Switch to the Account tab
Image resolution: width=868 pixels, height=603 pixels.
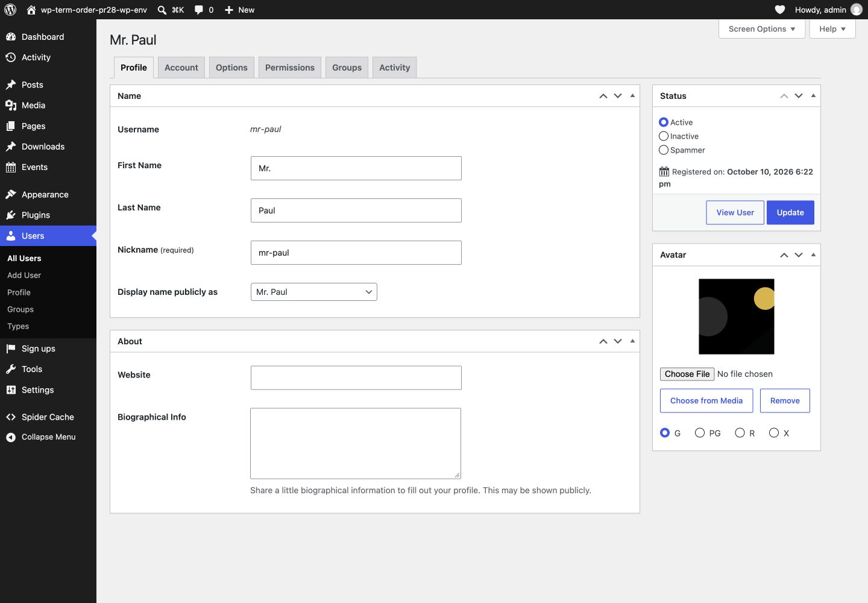point(181,68)
